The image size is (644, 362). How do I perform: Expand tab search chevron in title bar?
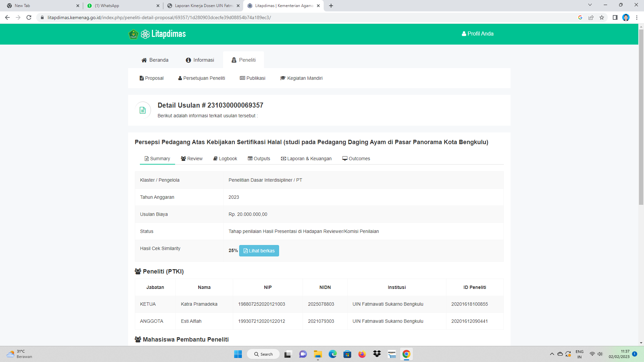590,5
